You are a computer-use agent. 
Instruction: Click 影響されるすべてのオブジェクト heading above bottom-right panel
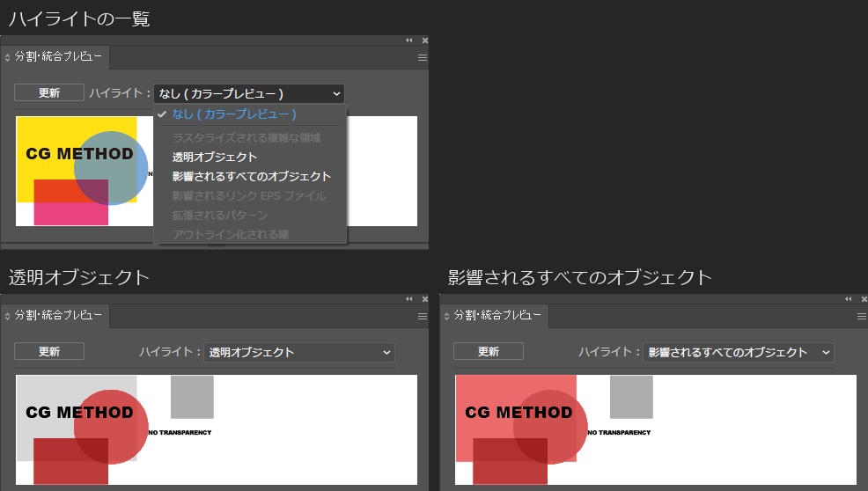579,277
